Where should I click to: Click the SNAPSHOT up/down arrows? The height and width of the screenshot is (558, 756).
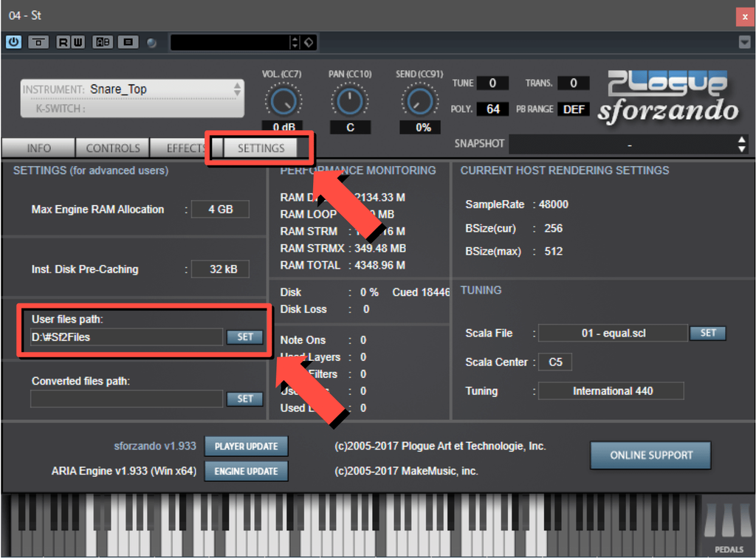741,144
